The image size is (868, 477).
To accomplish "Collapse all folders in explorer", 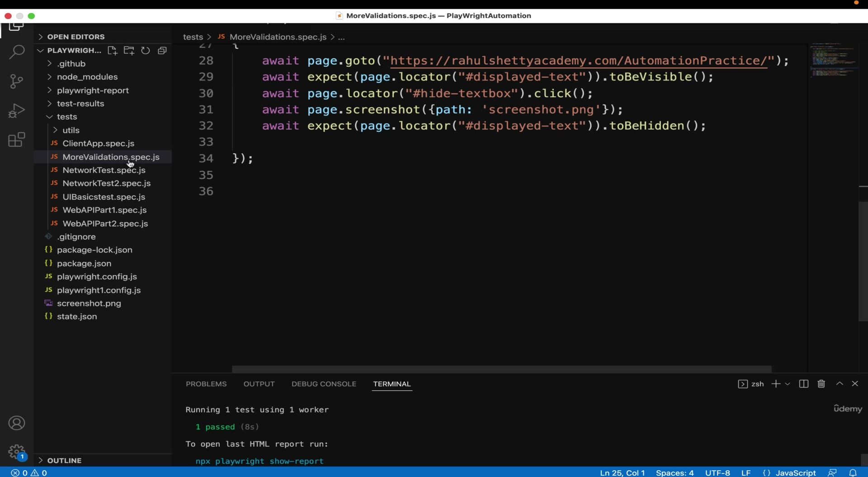I will pyautogui.click(x=162, y=51).
